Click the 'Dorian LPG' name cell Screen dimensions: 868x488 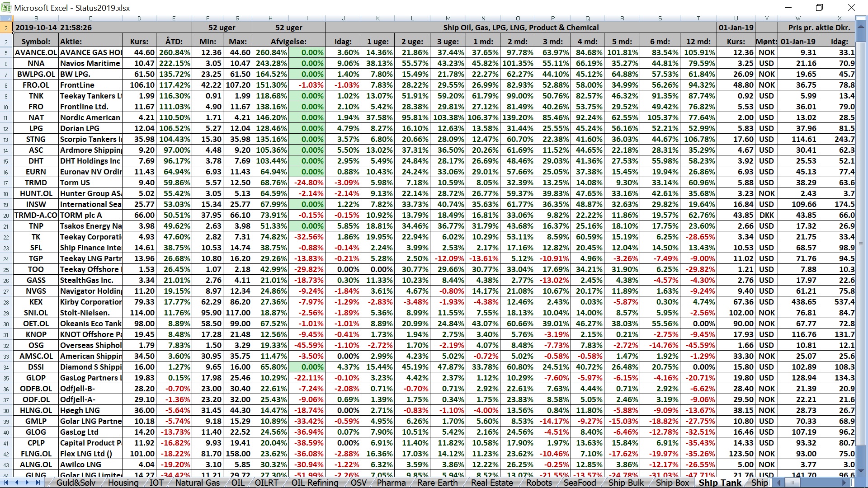(90, 128)
